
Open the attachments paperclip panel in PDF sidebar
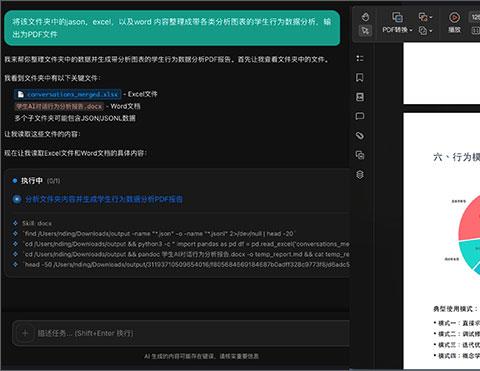pyautogui.click(x=360, y=136)
